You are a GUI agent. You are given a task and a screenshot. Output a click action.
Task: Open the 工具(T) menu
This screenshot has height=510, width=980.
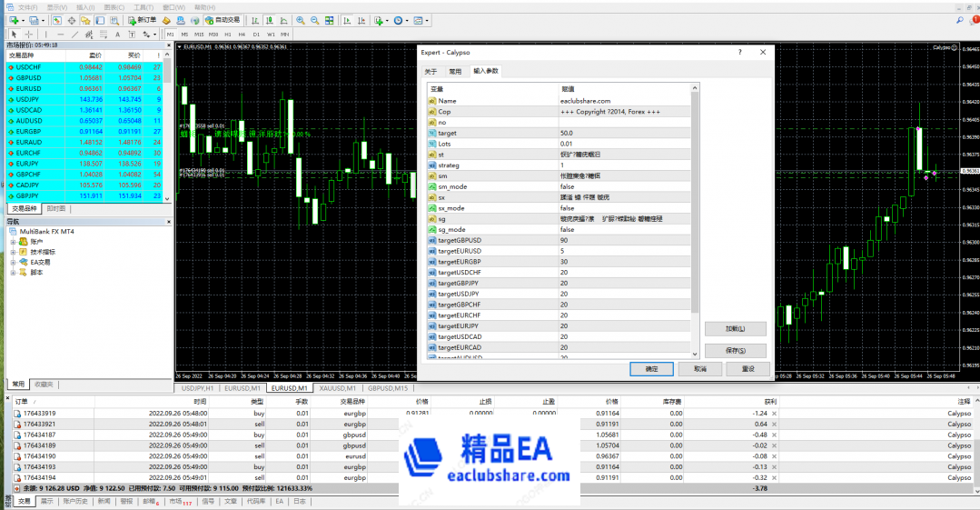click(x=144, y=7)
